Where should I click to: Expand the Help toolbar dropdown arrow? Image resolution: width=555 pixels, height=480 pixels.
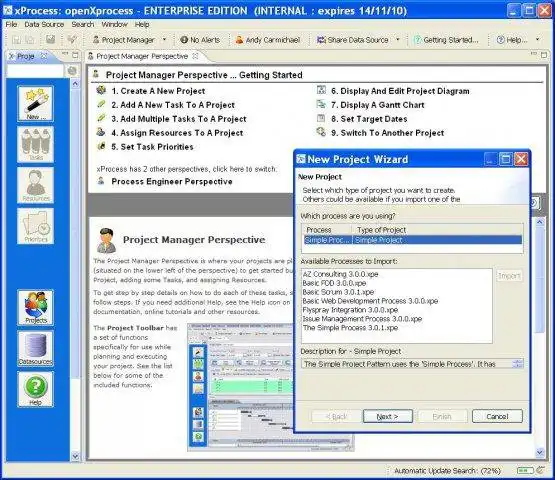(x=537, y=40)
